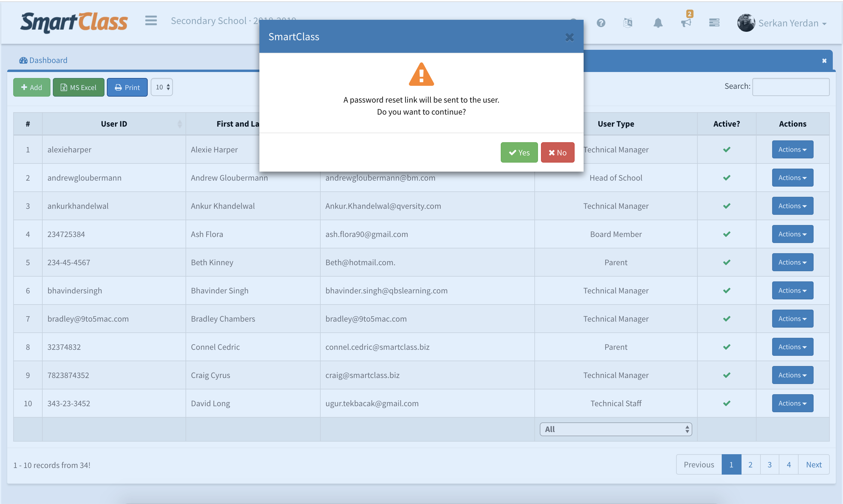Select user ID 7823874352 cell
The image size is (843, 504).
point(114,375)
